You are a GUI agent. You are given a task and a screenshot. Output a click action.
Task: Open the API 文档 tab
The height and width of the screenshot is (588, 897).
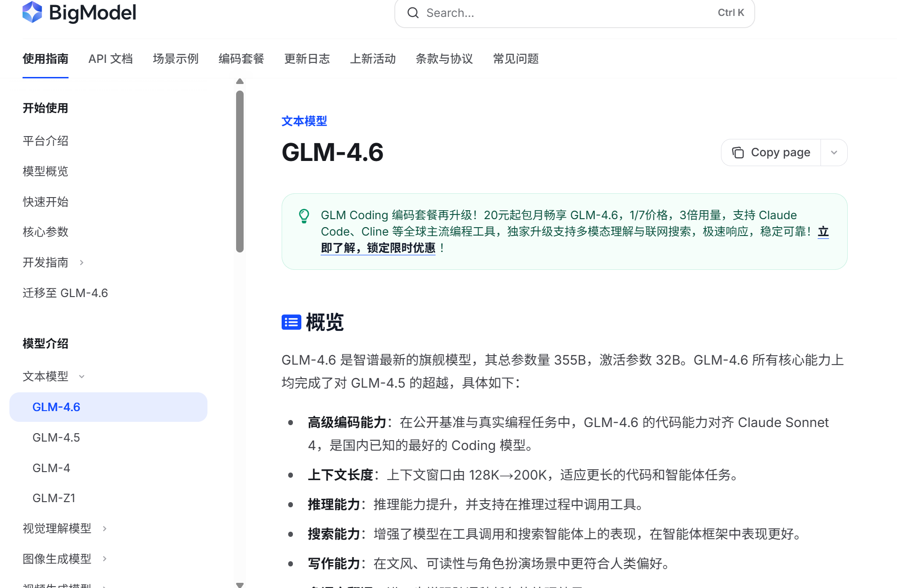111,59
